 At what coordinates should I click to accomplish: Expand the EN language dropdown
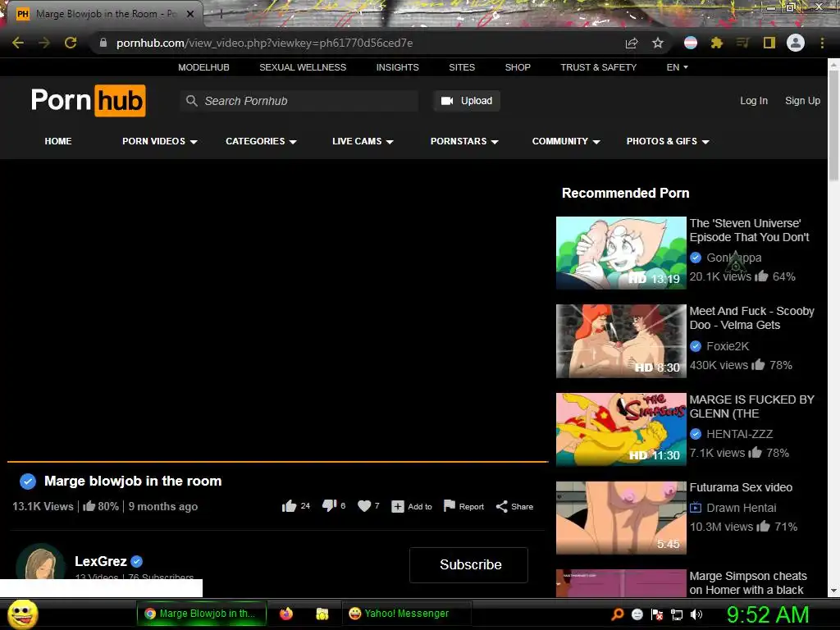[x=677, y=67]
